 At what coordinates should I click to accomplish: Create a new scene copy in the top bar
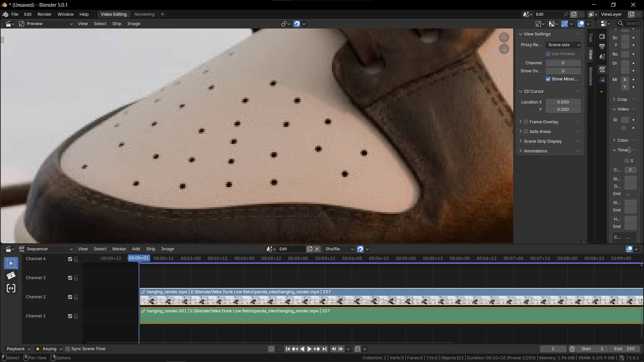574,14
